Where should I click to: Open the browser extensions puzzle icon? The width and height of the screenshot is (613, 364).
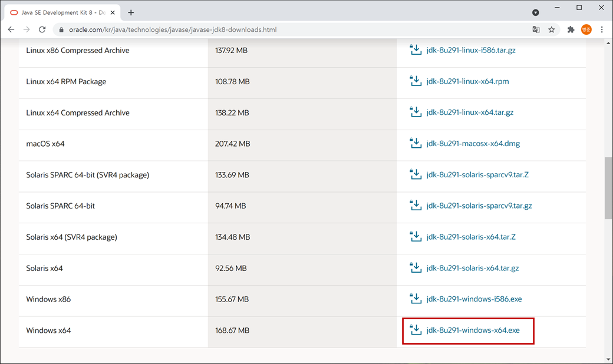571,29
